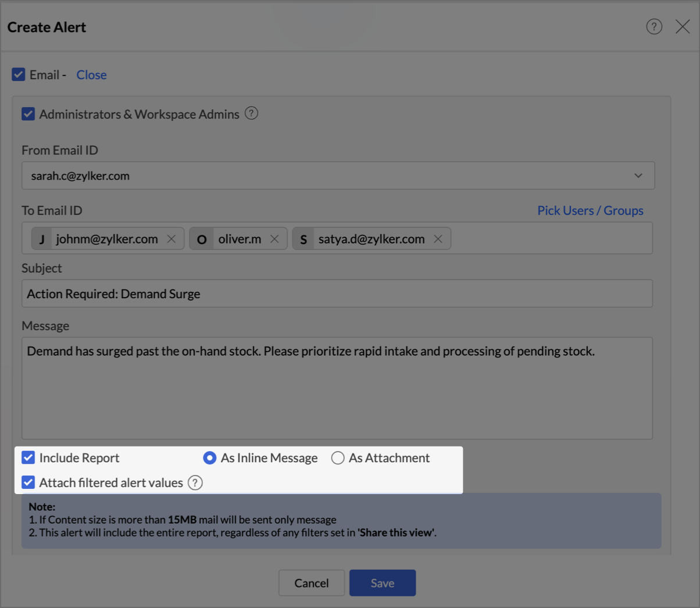This screenshot has height=608, width=700.
Task: Remove johnm@zylker.com from recipients
Action: [x=172, y=239]
